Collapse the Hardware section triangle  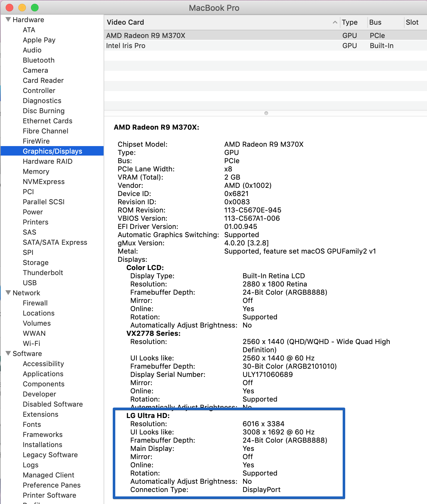[x=9, y=20]
